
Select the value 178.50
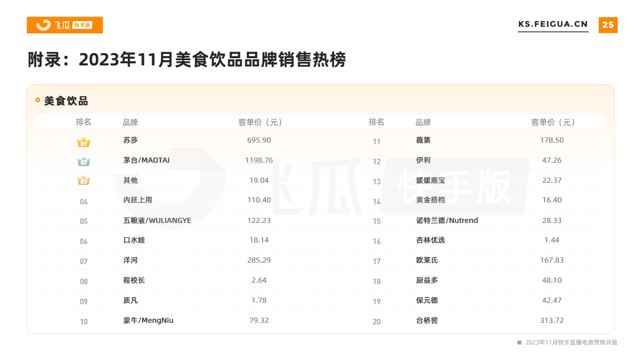(x=552, y=140)
